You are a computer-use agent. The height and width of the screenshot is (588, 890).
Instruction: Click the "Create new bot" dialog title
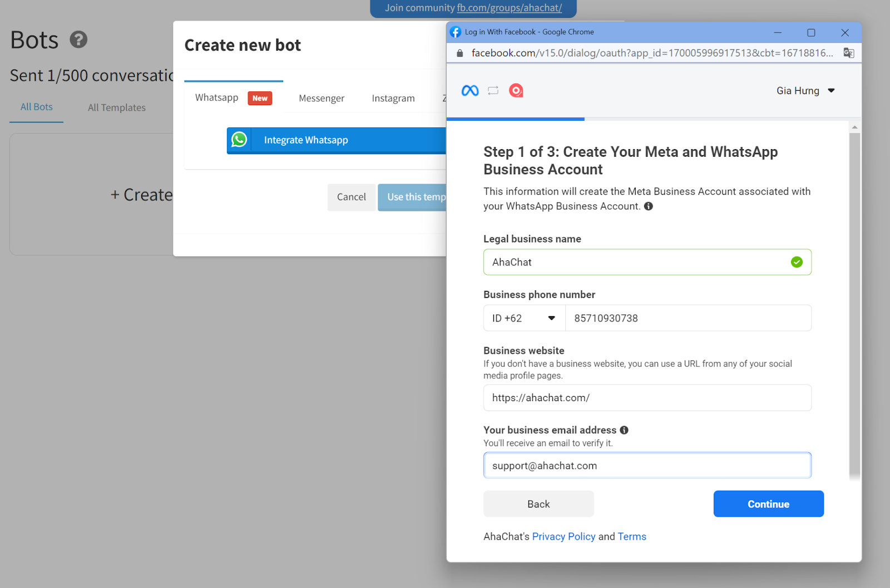[243, 45]
